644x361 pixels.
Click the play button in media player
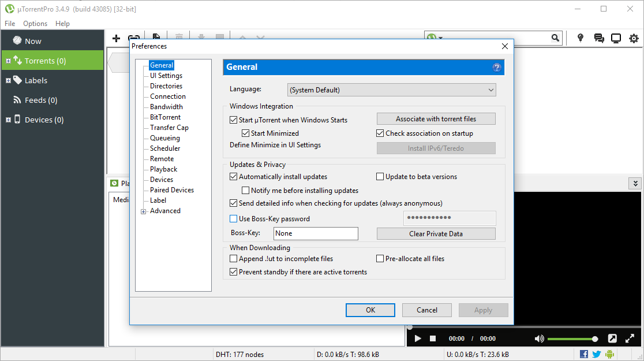pyautogui.click(x=418, y=338)
